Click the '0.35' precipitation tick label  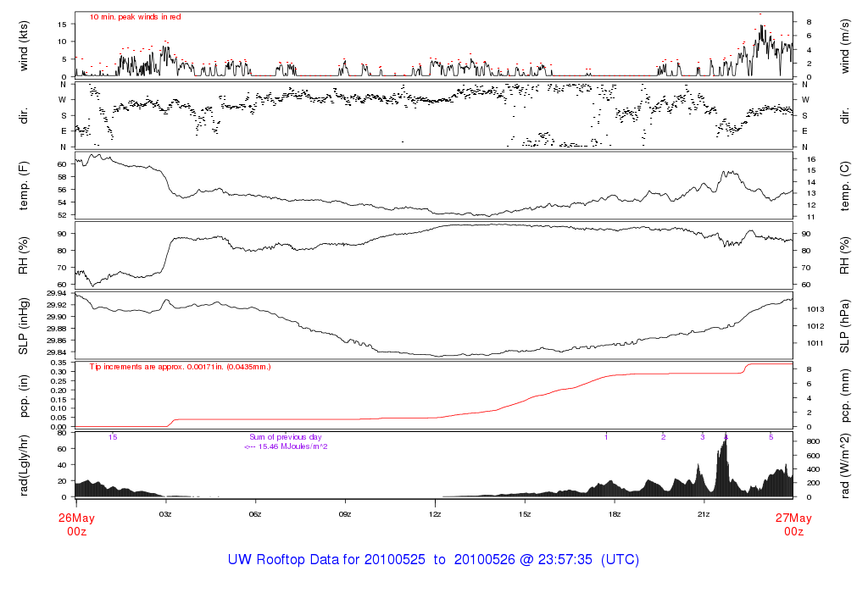coord(59,363)
